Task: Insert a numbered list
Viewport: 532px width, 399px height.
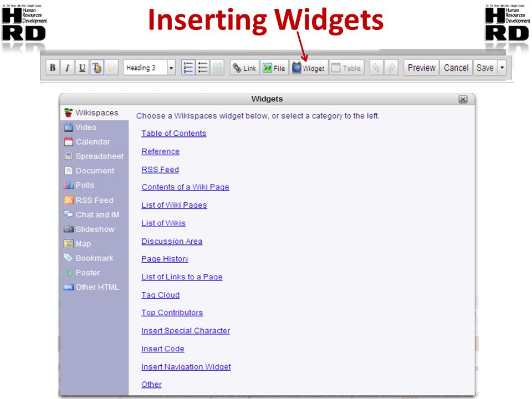Action: pyautogui.click(x=188, y=68)
